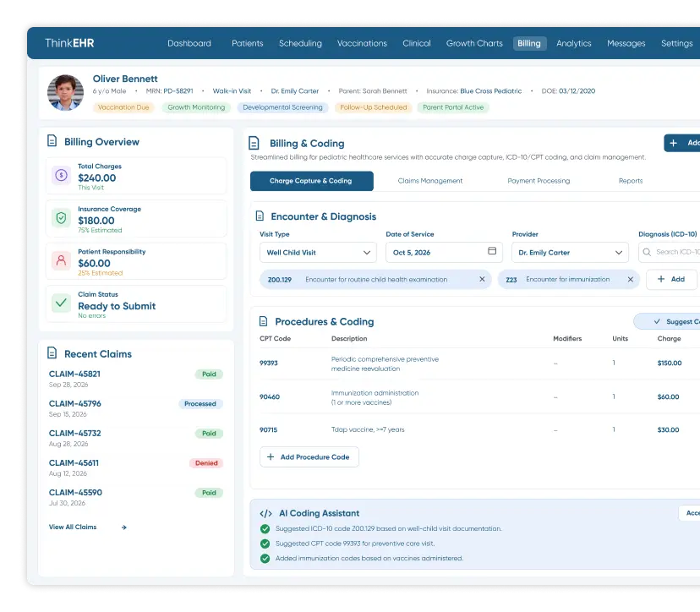Click green check beside Suggested CPT code line
Image resolution: width=700 pixels, height=612 pixels.
tap(265, 544)
